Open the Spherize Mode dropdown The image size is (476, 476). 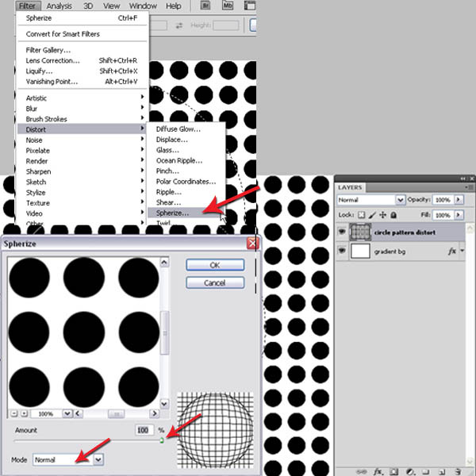coord(98,459)
